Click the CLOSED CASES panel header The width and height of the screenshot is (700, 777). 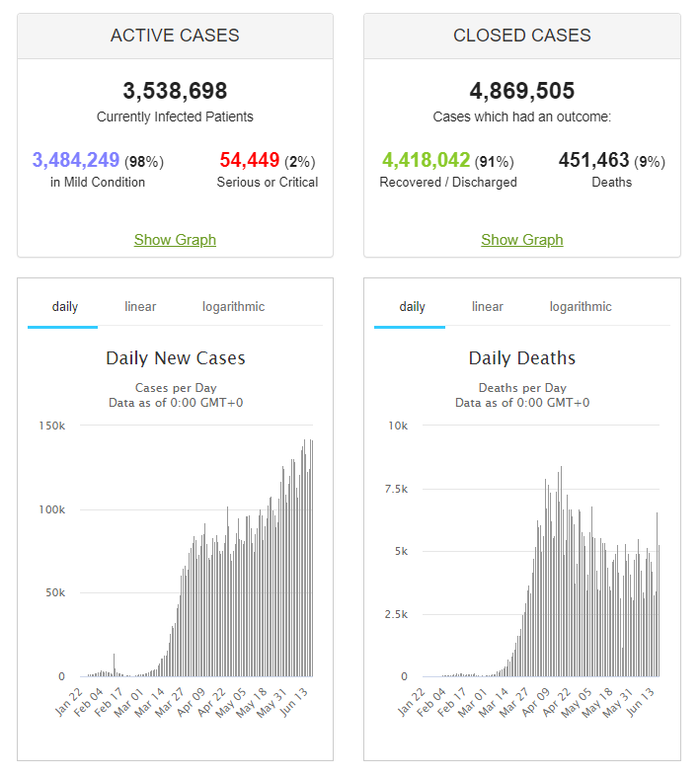(521, 36)
